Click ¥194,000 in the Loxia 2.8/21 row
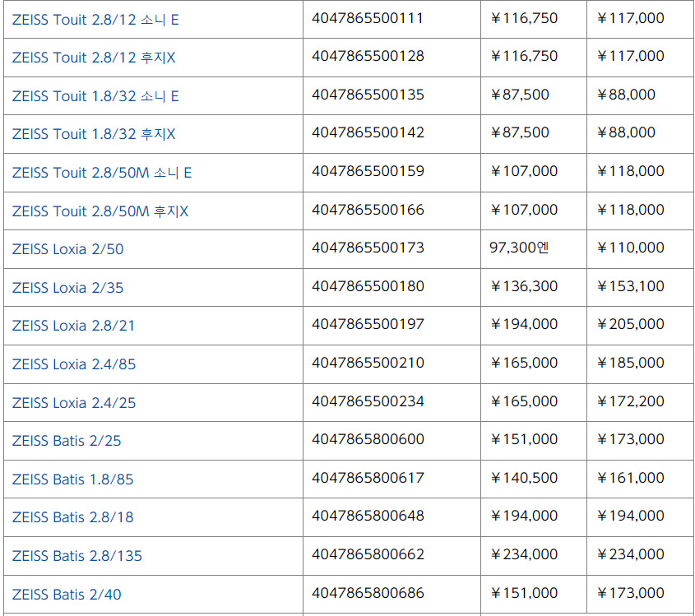Image resolution: width=695 pixels, height=616 pixels. 524,324
